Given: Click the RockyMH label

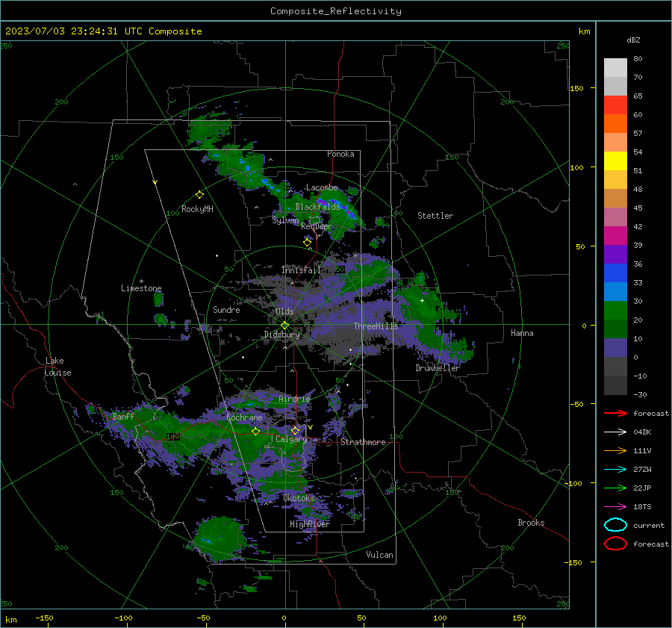Looking at the screenshot, I should pyautogui.click(x=197, y=209).
